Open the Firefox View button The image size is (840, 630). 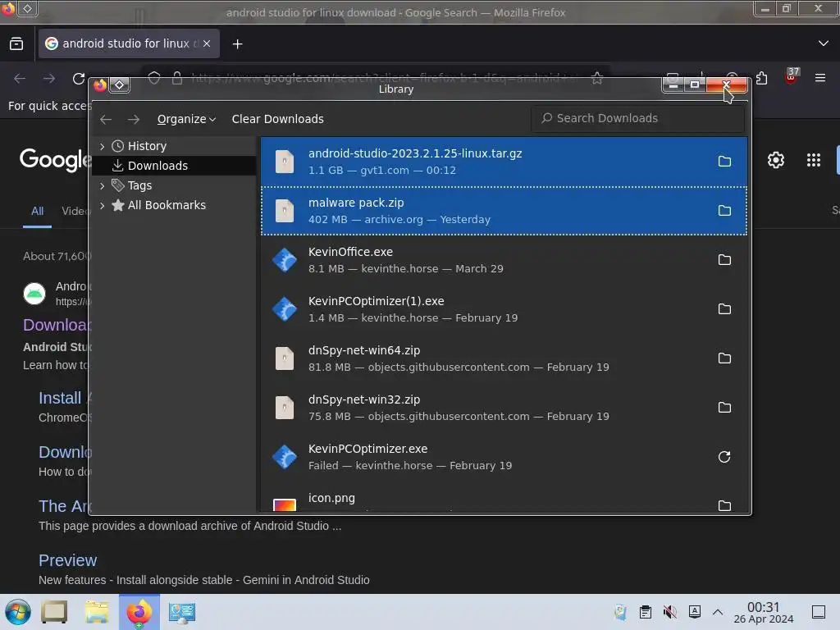pyautogui.click(x=16, y=44)
